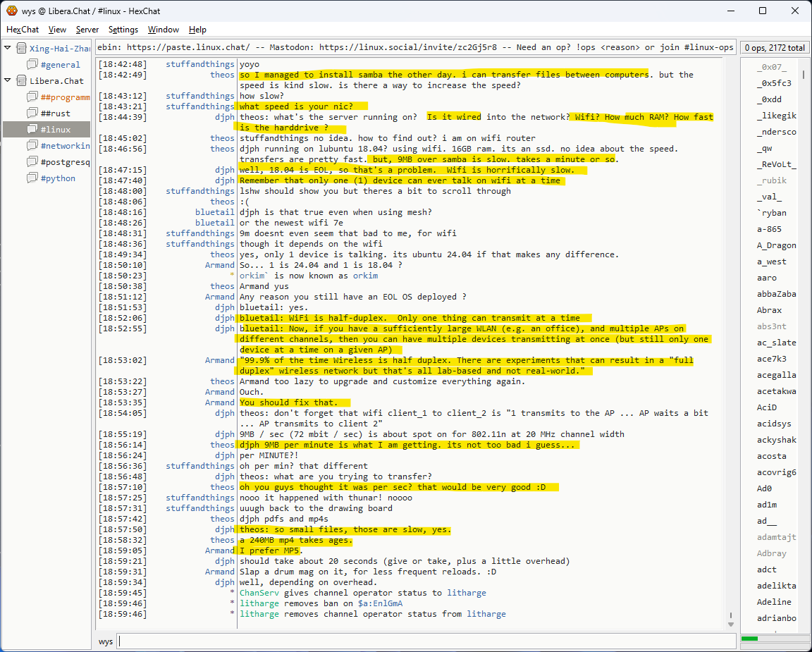The height and width of the screenshot is (652, 812).
Task: Click the #postgresql channel icon
Action: (32, 162)
